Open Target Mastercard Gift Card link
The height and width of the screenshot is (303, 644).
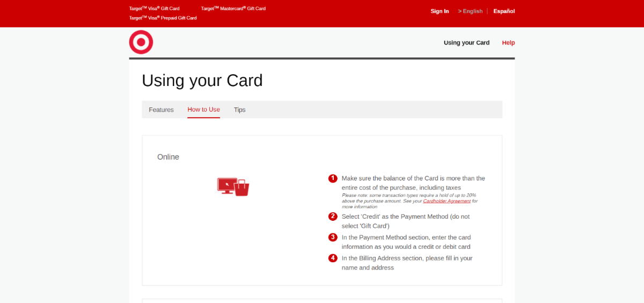coord(233,9)
